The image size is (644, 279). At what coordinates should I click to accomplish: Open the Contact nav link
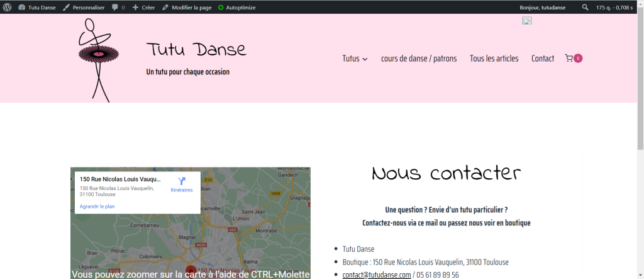point(543,59)
